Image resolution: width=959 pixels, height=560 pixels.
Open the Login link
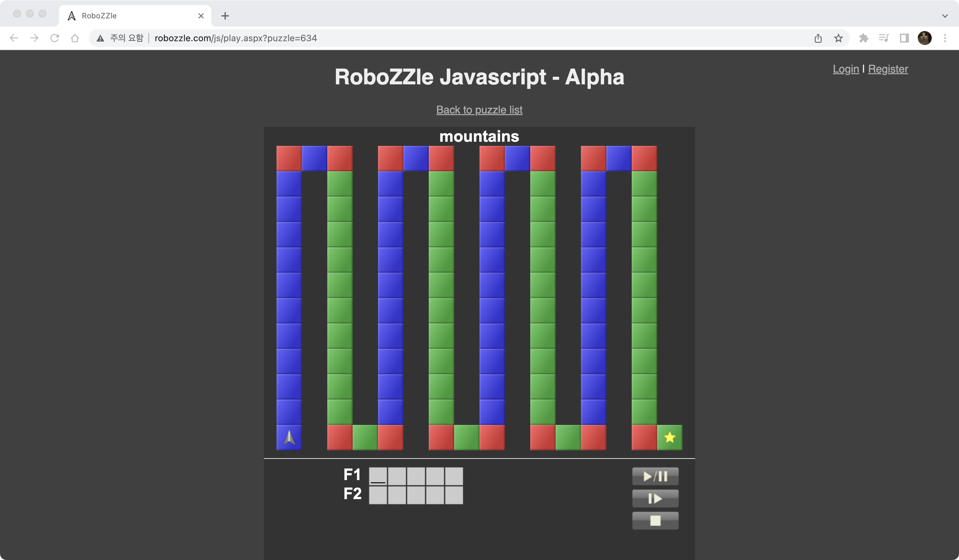pos(845,69)
